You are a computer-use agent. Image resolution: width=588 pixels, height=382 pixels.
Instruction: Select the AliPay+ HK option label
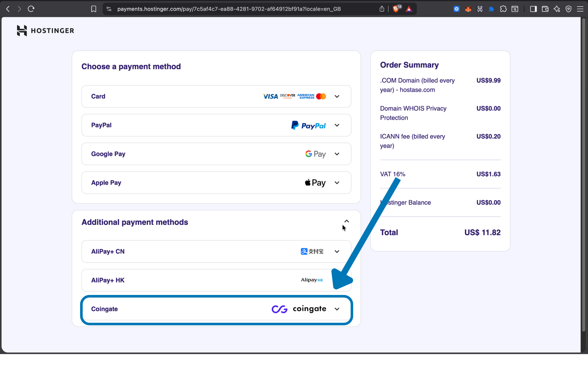(108, 280)
